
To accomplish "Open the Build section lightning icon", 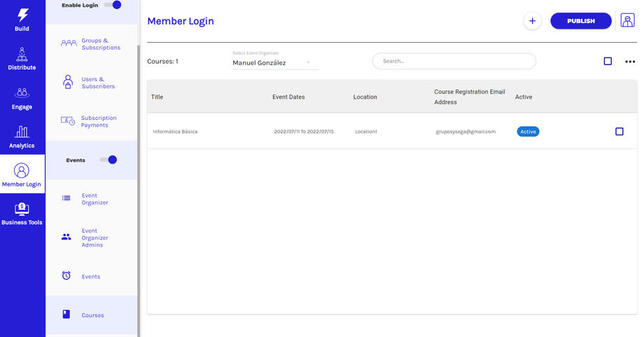I will click(22, 15).
